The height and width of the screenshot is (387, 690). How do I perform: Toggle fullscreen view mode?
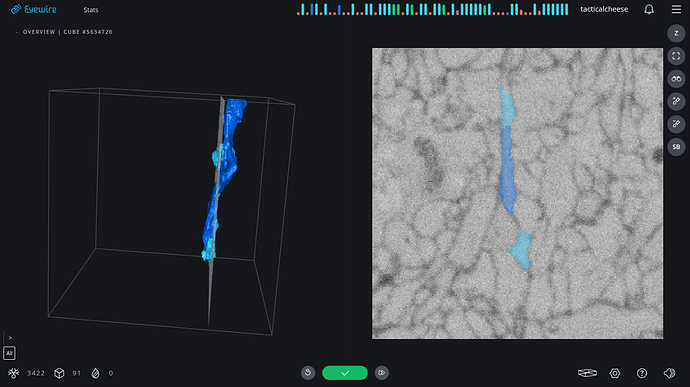tap(676, 56)
